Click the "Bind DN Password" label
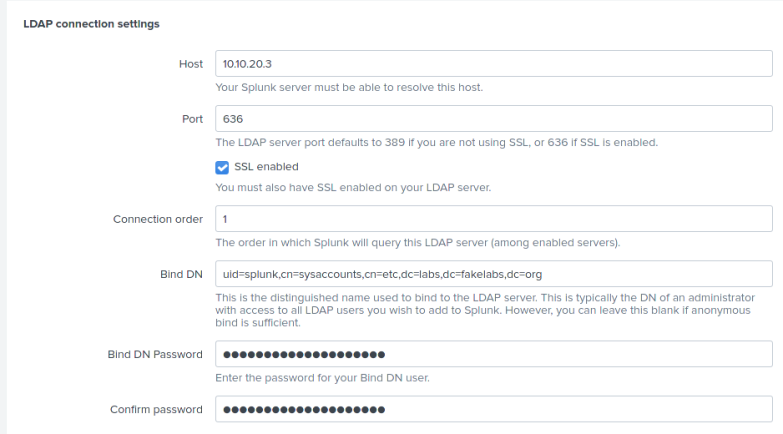 pyautogui.click(x=155, y=354)
